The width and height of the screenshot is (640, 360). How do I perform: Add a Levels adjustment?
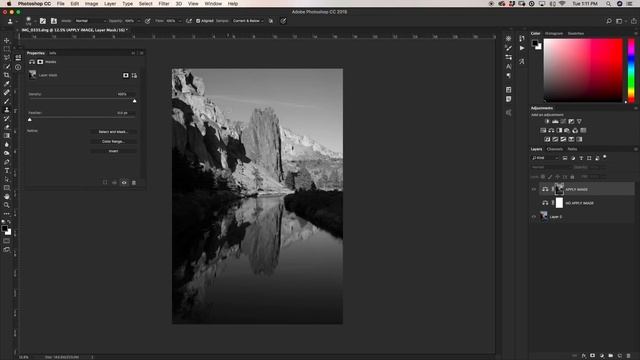click(555, 121)
